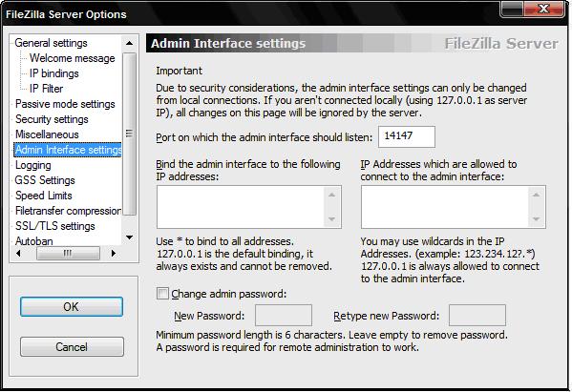Image resolution: width=572 pixels, height=392 pixels.
Task: Click the tree scrollbar down arrow
Action: (x=129, y=237)
